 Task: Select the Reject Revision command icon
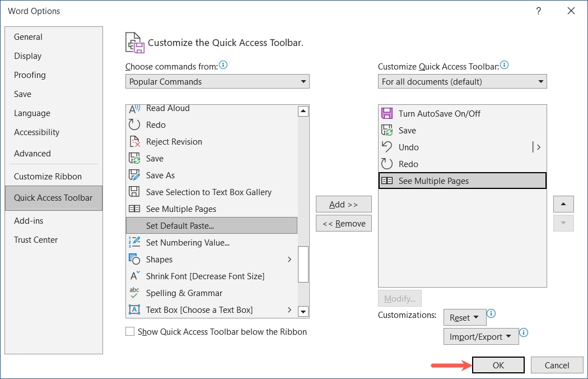(134, 141)
